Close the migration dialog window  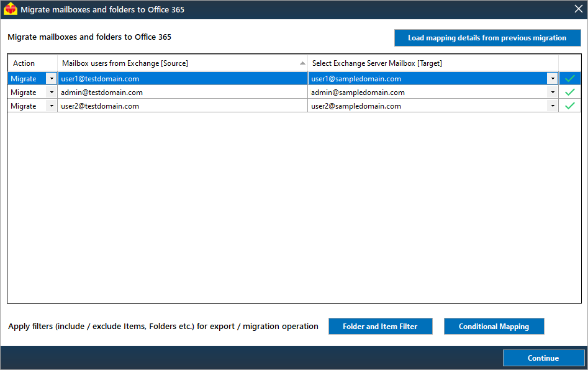pyautogui.click(x=577, y=9)
